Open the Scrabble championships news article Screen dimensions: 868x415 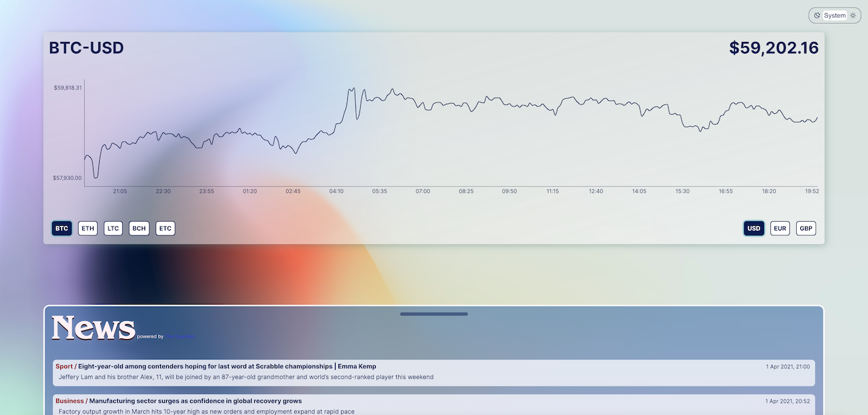pos(434,372)
